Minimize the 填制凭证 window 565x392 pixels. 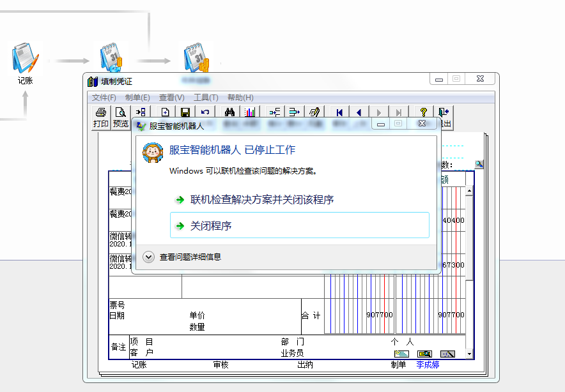point(439,79)
